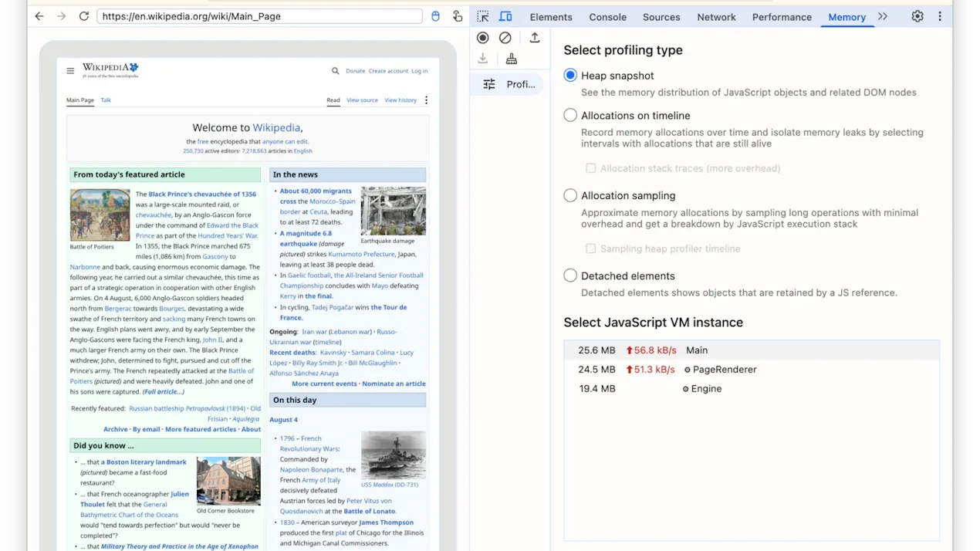
Task: Click the Log in link
Action: click(x=419, y=71)
